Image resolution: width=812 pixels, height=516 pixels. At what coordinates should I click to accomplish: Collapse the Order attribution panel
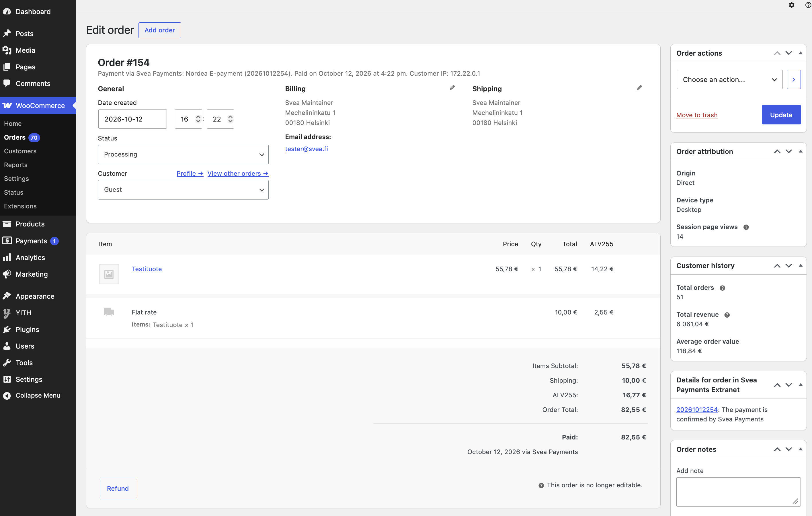[800, 151]
